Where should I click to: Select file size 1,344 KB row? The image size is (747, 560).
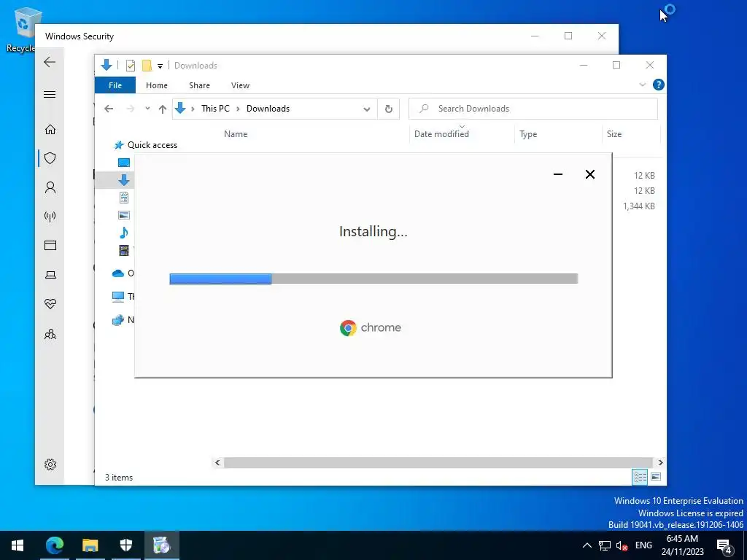point(639,206)
